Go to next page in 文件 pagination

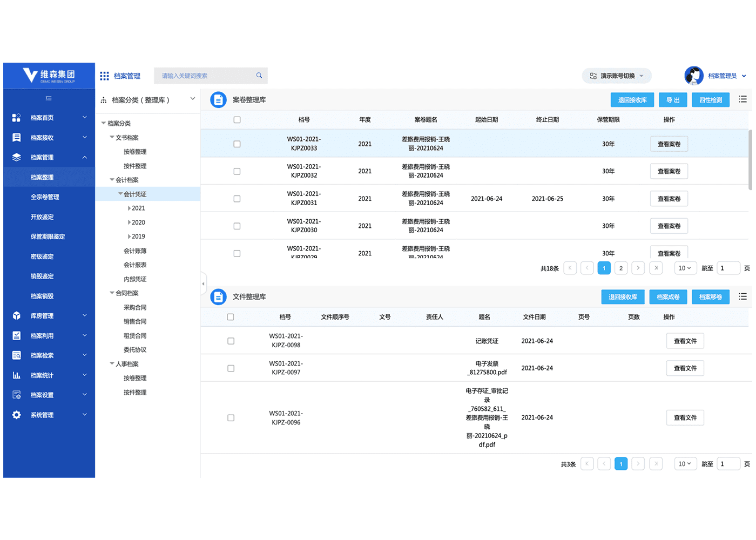(638, 464)
